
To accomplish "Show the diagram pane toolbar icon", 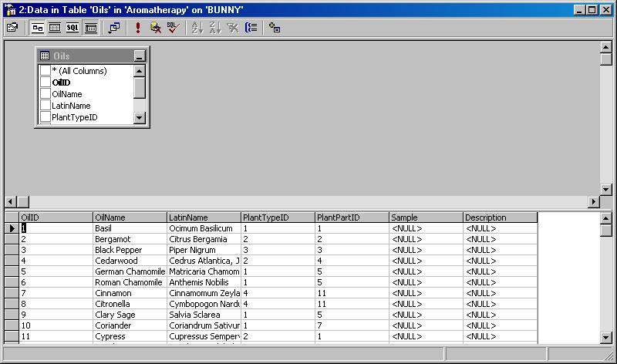I will tap(38, 27).
